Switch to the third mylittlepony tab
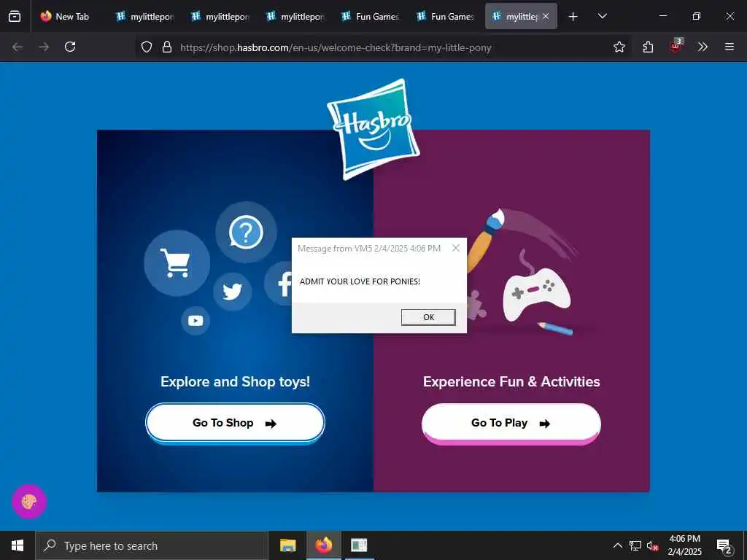This screenshot has height=560, width=747. click(x=296, y=17)
